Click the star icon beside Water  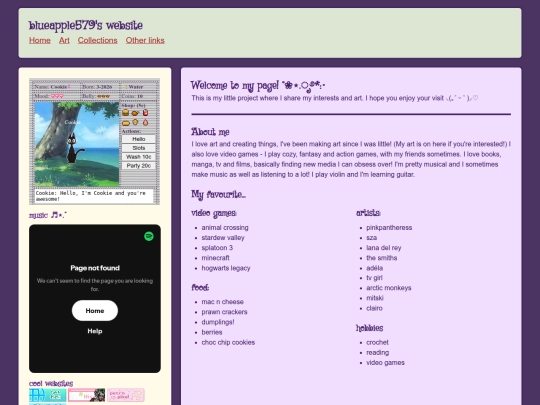(123, 87)
